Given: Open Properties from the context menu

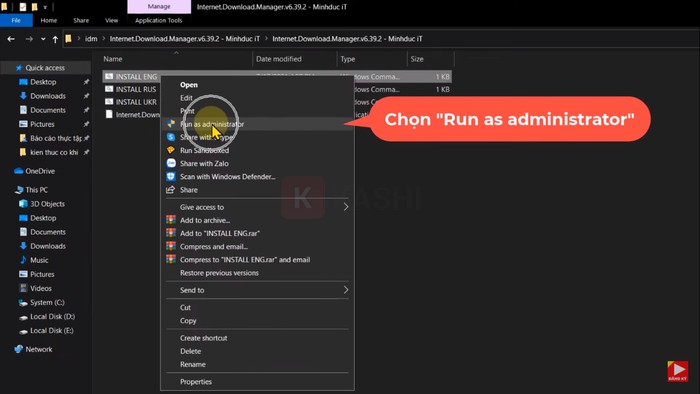Looking at the screenshot, I should tap(196, 382).
